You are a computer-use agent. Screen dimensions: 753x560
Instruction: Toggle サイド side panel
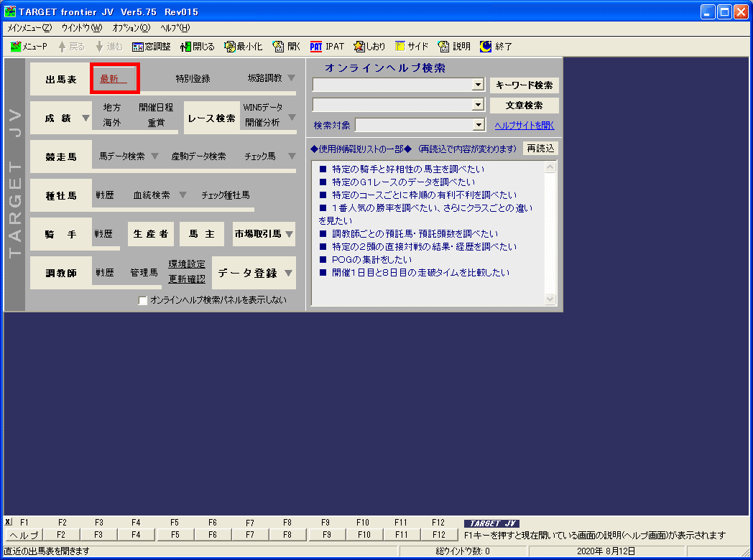click(412, 47)
